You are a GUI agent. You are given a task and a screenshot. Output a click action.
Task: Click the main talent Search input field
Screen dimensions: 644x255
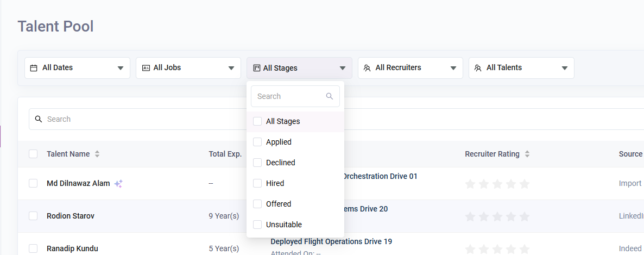pyautogui.click(x=336, y=119)
